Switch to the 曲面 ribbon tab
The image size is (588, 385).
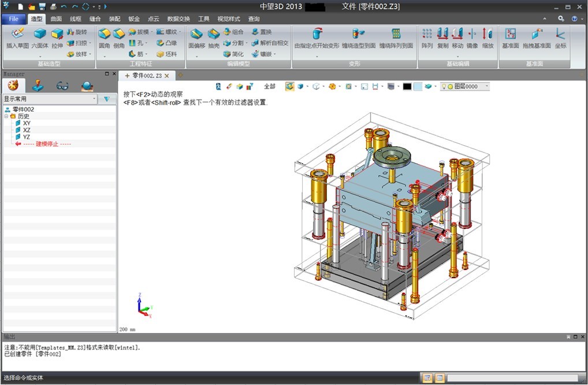tap(56, 19)
